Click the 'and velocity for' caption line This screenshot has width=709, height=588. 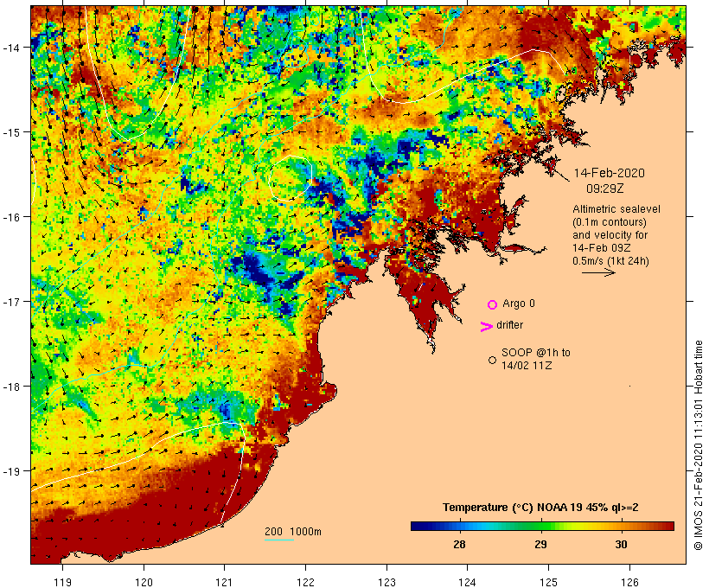pos(610,234)
